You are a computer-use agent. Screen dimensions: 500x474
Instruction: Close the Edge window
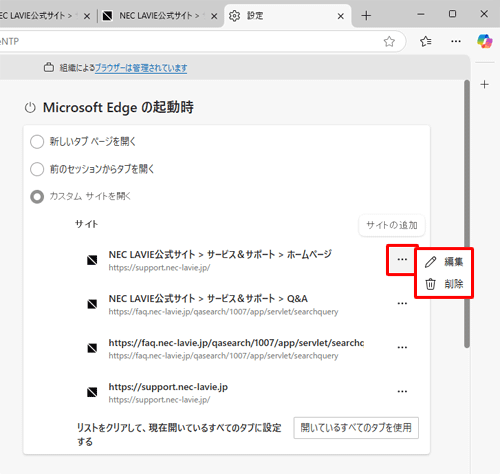tap(484, 14)
